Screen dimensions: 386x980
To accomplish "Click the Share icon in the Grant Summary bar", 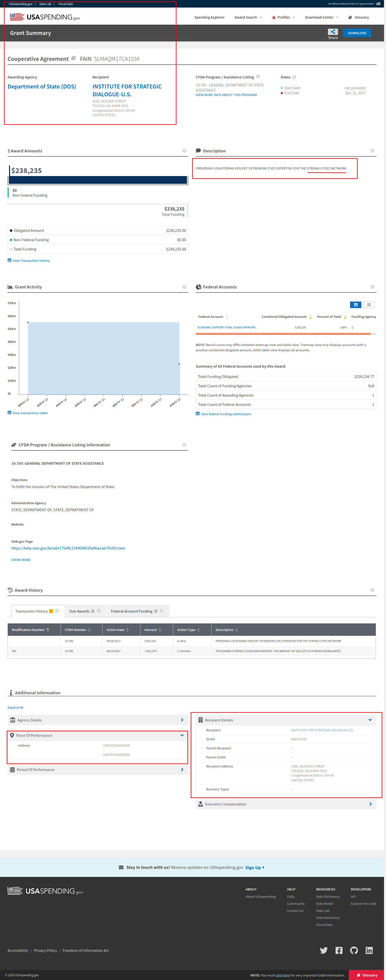I will pyautogui.click(x=333, y=32).
